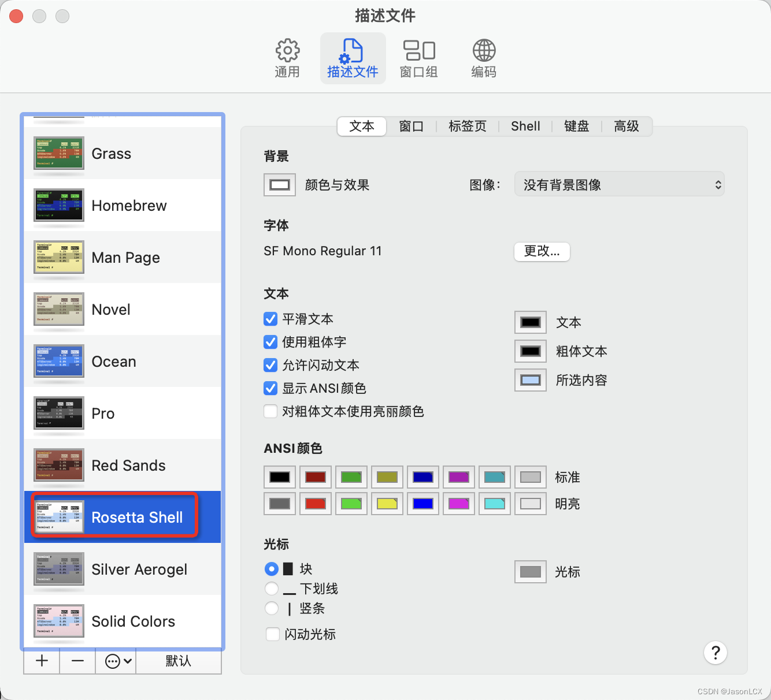This screenshot has width=771, height=700.
Task: Switch to the Shell tab
Action: click(x=525, y=126)
